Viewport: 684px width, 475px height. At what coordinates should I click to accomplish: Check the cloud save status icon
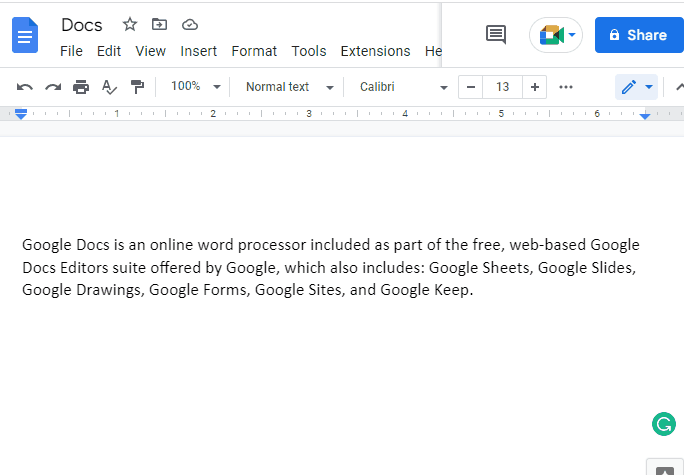(190, 25)
